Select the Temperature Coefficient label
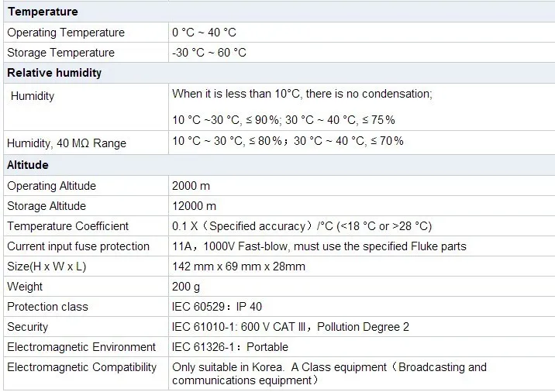 [68, 226]
